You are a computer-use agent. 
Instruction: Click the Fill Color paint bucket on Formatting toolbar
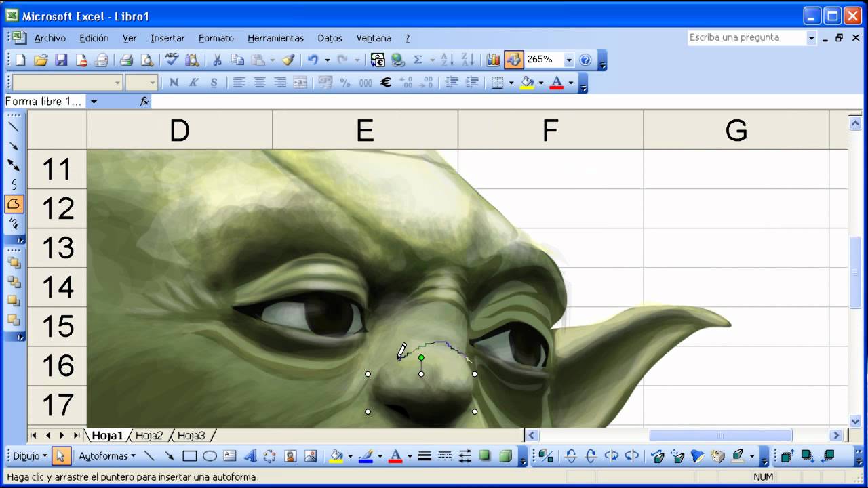(527, 83)
